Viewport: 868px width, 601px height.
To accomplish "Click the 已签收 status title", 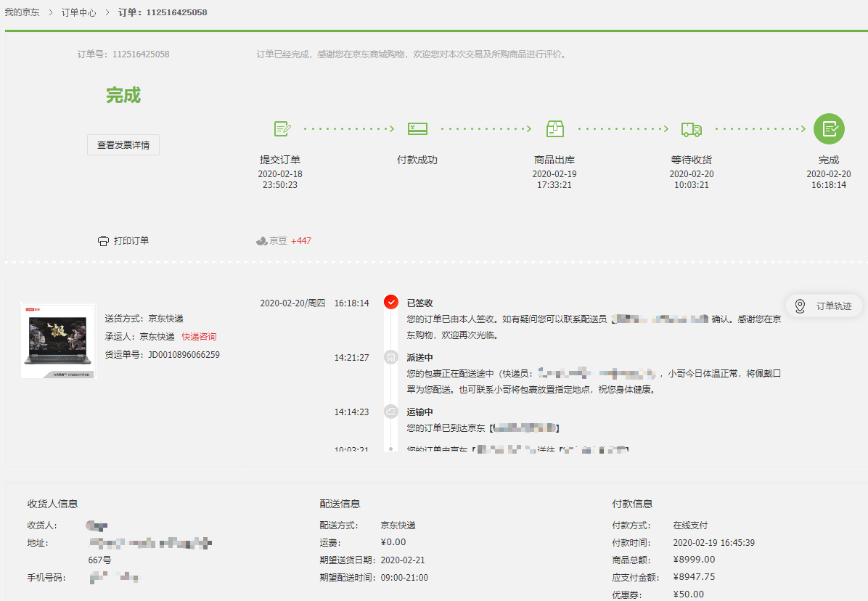I will (x=419, y=303).
